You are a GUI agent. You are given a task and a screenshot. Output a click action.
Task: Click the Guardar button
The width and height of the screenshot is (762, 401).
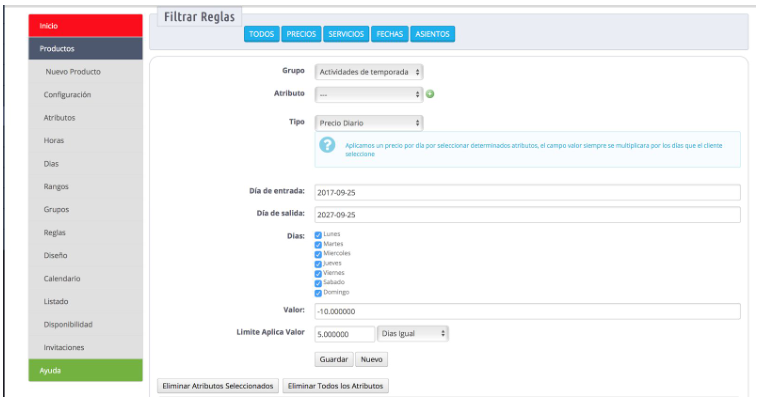[334, 359]
